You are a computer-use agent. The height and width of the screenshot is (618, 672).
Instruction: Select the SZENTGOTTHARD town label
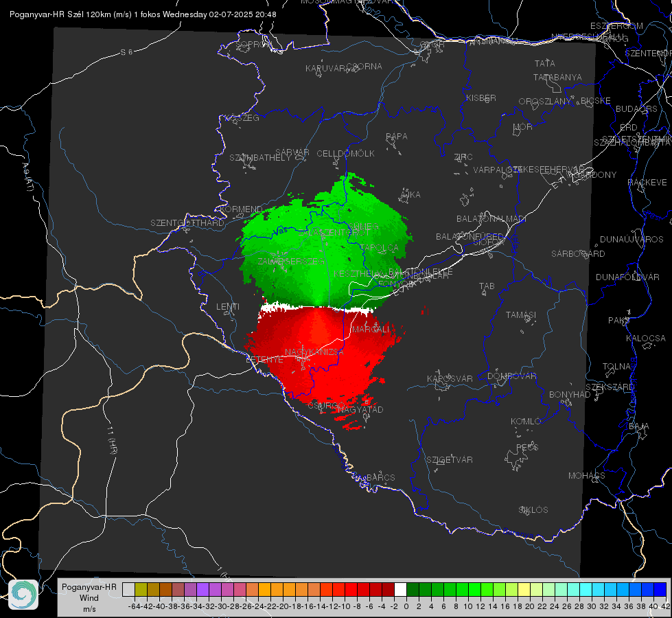[x=187, y=223]
